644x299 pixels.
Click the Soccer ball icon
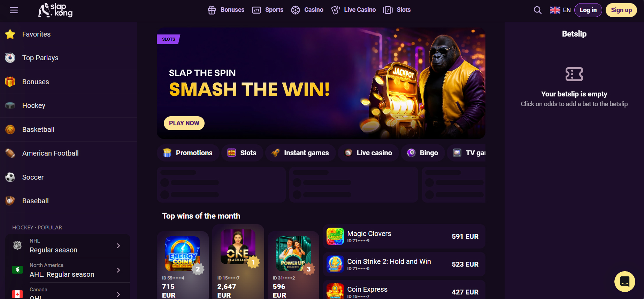[x=10, y=177]
